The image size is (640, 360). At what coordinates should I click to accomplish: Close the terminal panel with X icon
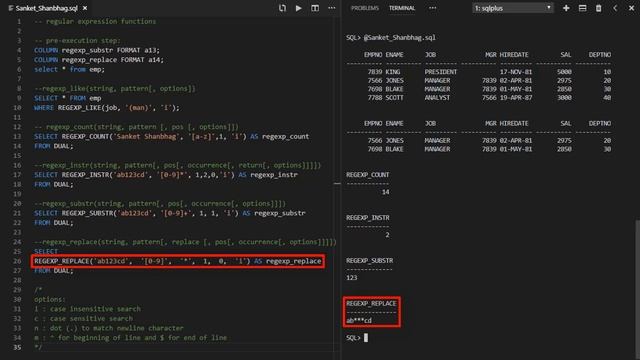631,8
